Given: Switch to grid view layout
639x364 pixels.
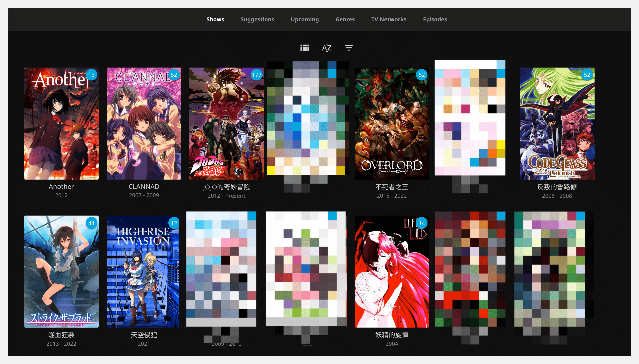Looking at the screenshot, I should pos(305,48).
